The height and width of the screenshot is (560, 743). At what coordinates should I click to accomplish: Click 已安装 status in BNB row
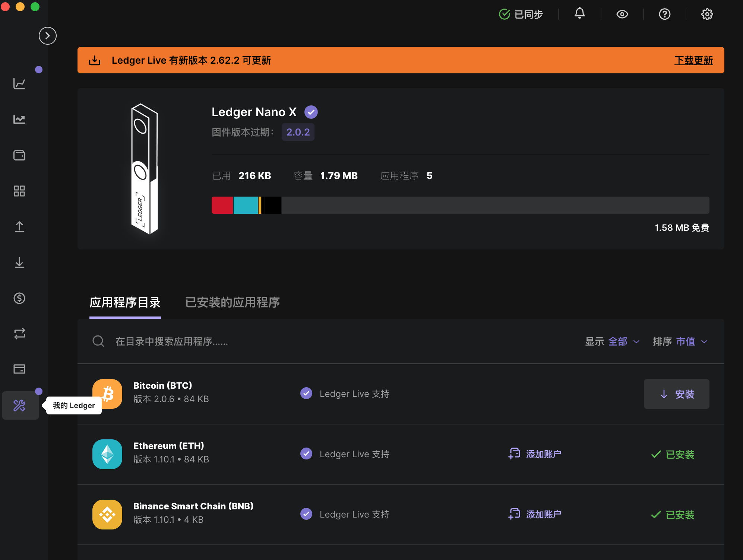673,515
